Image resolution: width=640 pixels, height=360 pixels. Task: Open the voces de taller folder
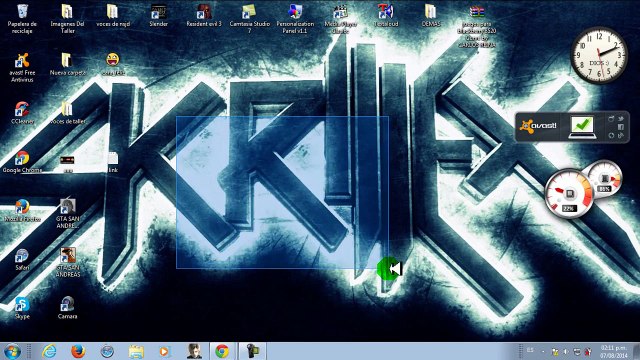(x=67, y=113)
